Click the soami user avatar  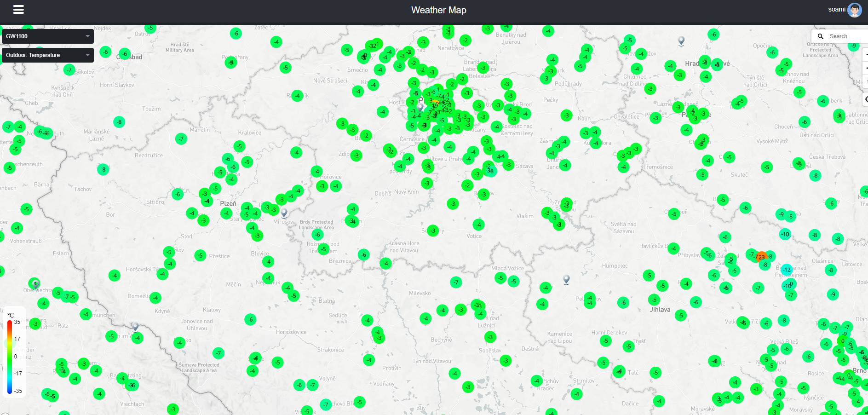[854, 10]
